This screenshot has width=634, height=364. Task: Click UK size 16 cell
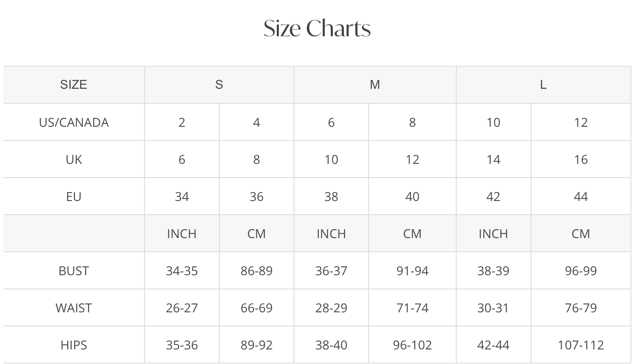tap(581, 159)
